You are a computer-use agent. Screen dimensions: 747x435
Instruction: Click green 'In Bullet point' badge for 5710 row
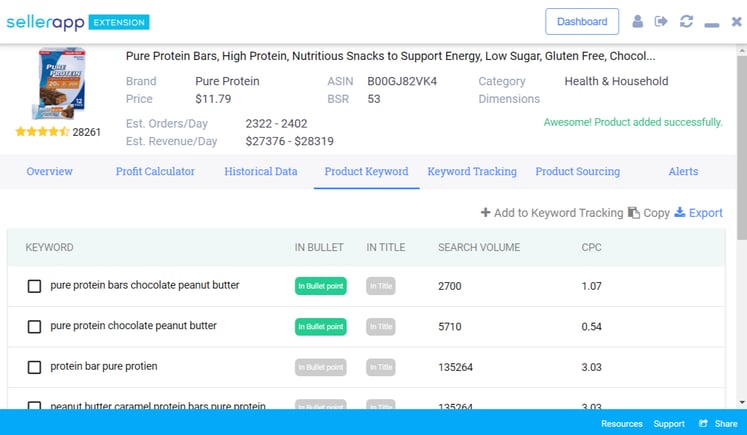tap(321, 326)
